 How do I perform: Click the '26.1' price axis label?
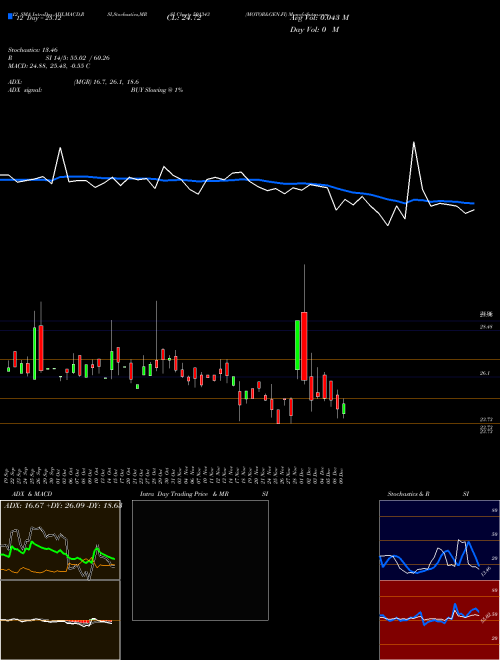point(485,373)
